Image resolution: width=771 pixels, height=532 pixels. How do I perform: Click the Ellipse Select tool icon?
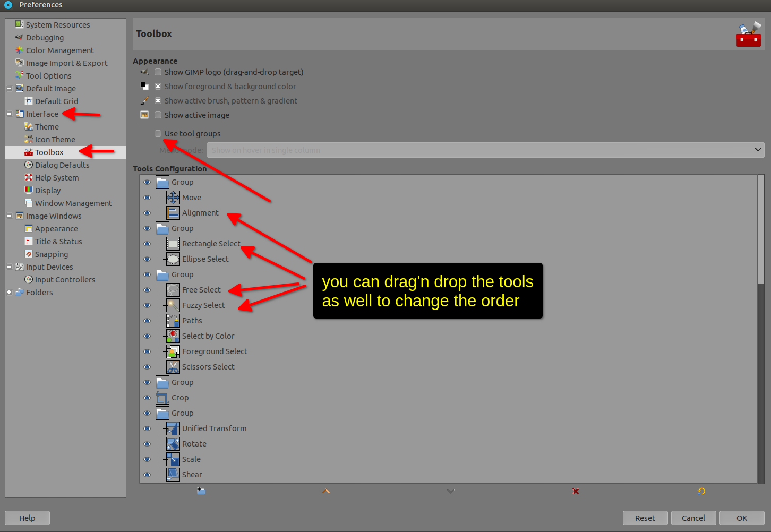[173, 259]
